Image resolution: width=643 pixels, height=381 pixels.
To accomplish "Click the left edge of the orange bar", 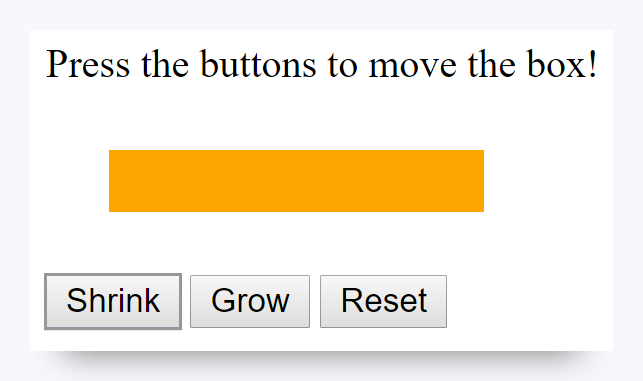I will click(x=111, y=181).
